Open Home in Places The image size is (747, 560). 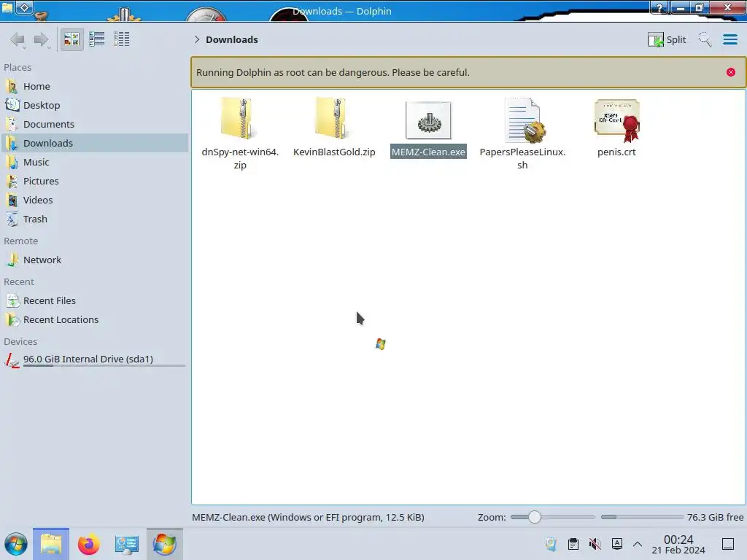(x=95, y=86)
